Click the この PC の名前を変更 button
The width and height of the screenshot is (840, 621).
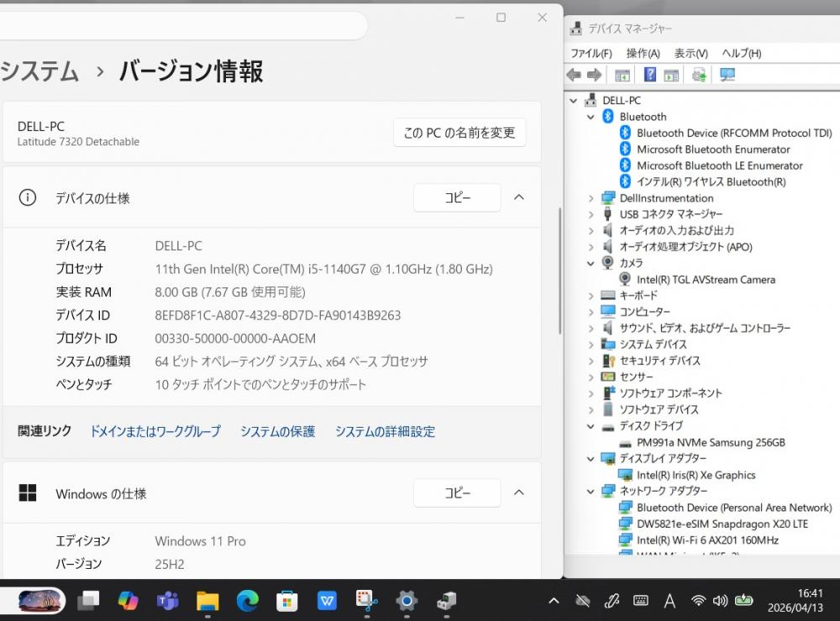point(459,133)
